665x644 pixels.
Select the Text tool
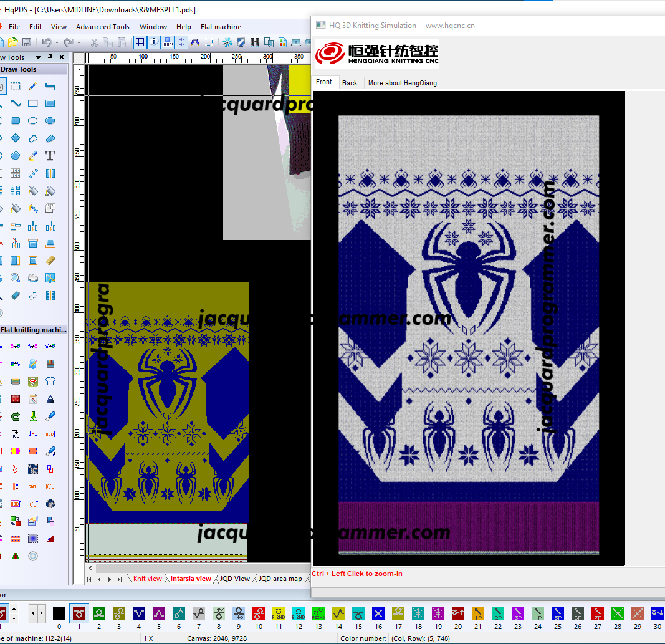point(50,156)
